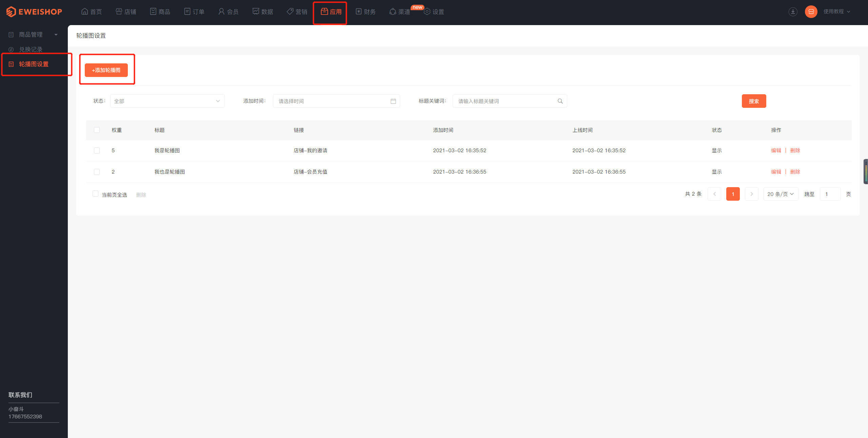Go to the 商品 products tab
Screen dimensions: 868x438
click(160, 12)
